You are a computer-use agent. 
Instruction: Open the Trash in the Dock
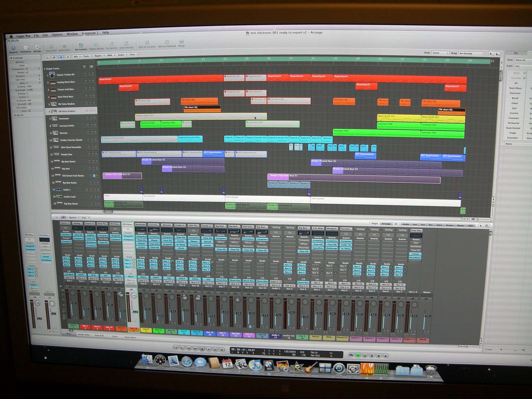431,371
